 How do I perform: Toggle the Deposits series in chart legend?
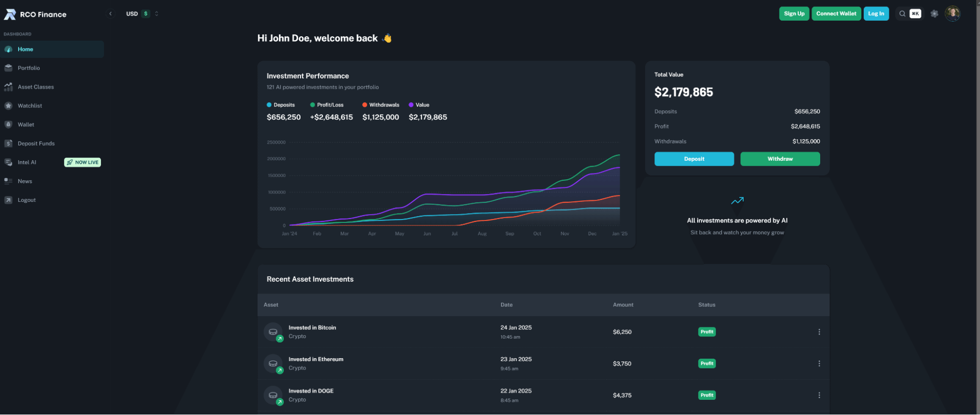[x=281, y=105]
